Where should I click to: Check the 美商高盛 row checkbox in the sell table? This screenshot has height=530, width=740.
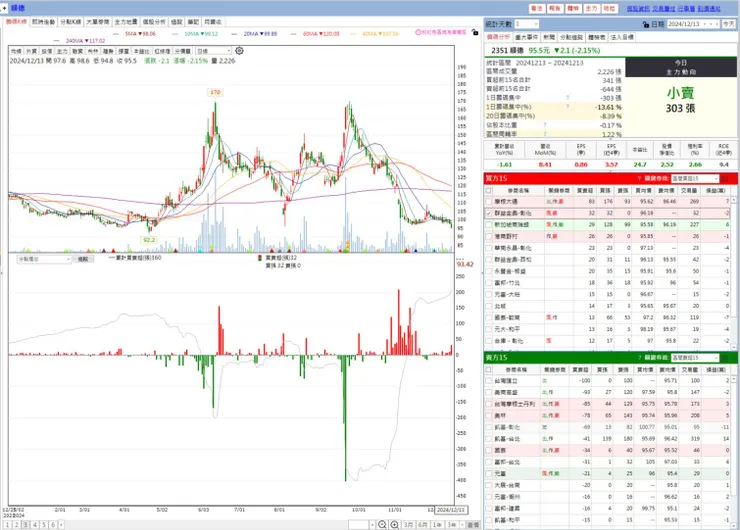tap(489, 392)
